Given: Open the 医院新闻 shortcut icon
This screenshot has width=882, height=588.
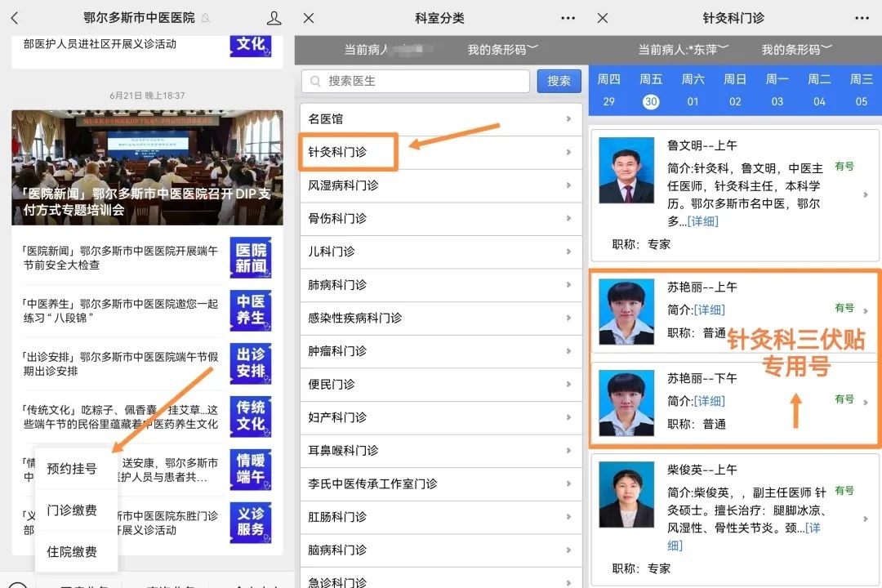Looking at the screenshot, I should [x=250, y=258].
